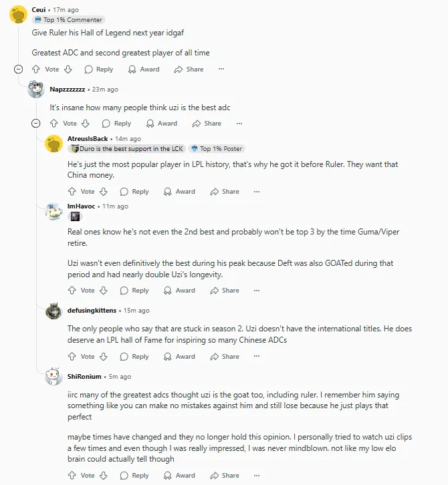The height and width of the screenshot is (485, 448).
Task: Click defusingkittens' avatar image
Action: pos(53,311)
